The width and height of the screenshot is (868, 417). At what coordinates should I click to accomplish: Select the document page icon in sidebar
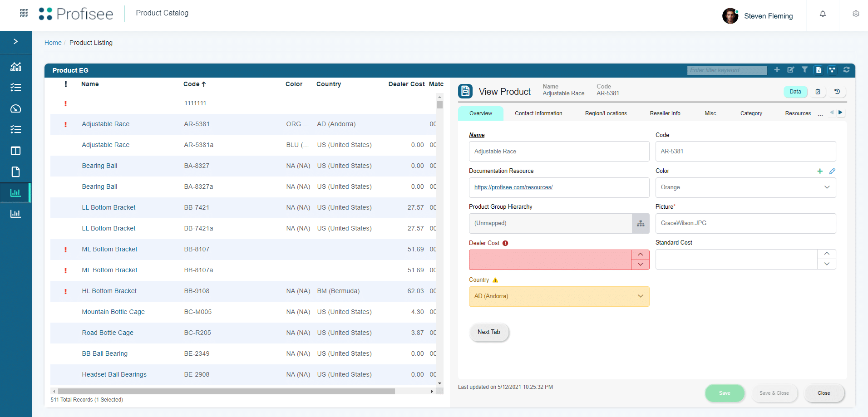(15, 172)
